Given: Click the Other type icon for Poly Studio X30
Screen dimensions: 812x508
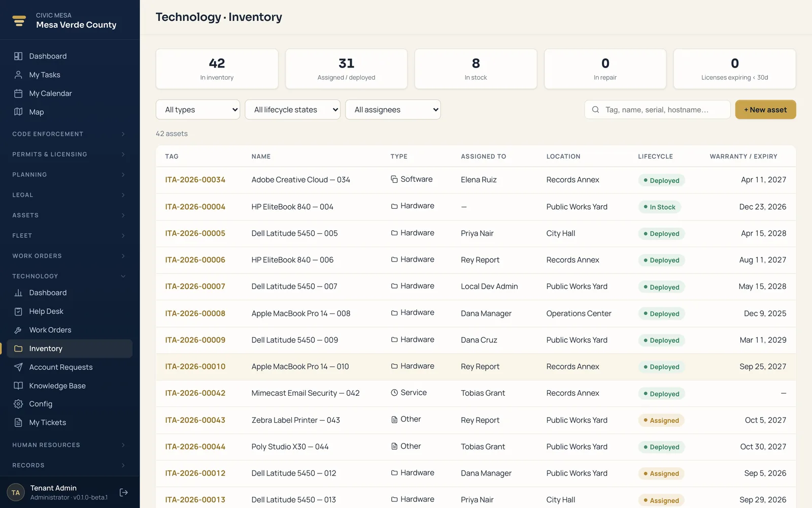Looking at the screenshot, I should click(394, 446).
